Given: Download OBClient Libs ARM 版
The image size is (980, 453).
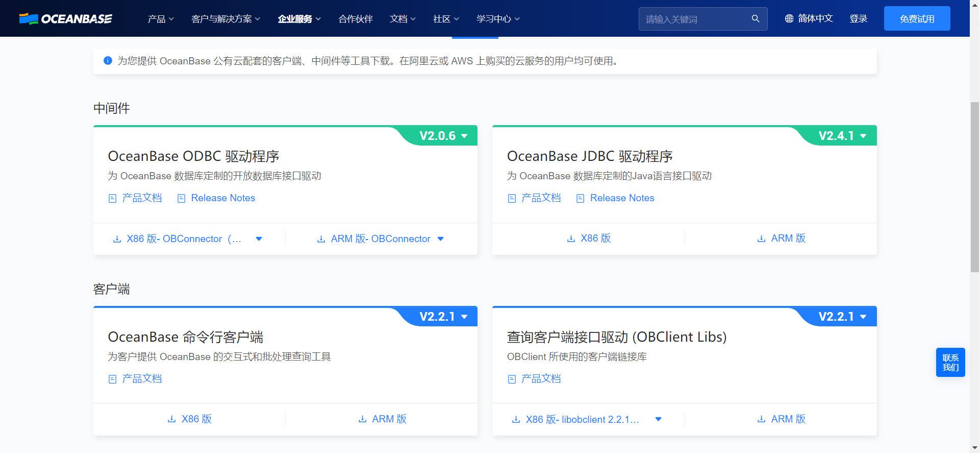Looking at the screenshot, I should 781,419.
